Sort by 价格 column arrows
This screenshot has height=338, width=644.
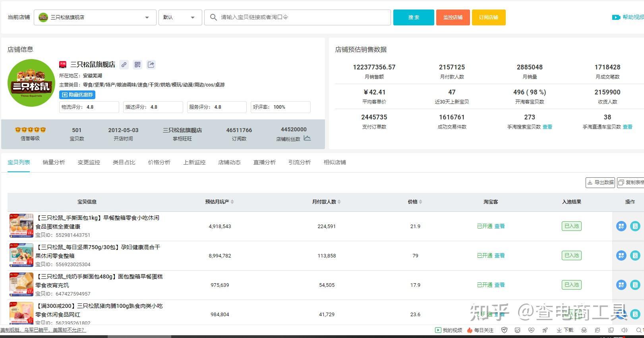tap(420, 202)
